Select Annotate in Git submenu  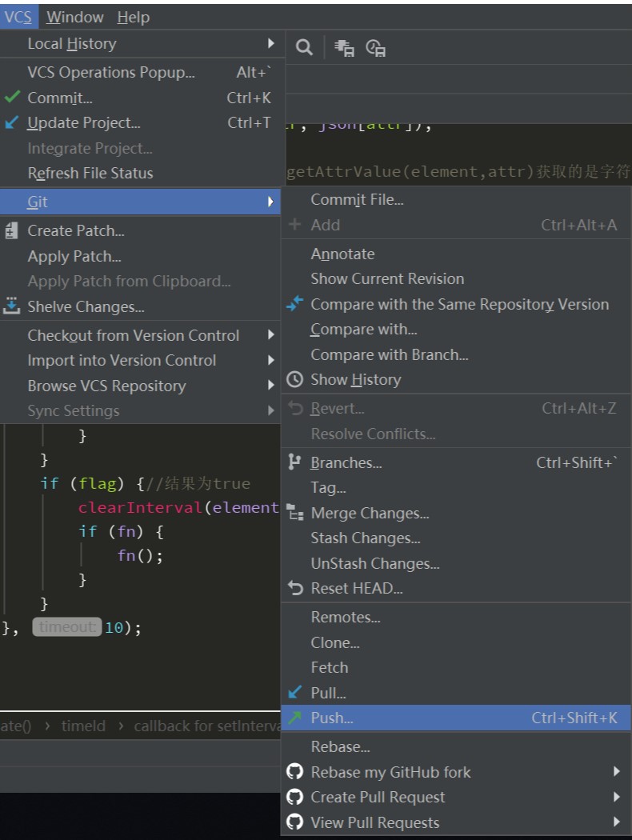[456, 254]
